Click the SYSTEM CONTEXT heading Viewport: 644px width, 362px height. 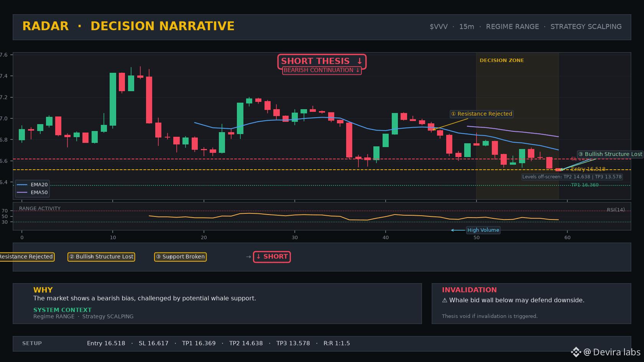(x=62, y=310)
